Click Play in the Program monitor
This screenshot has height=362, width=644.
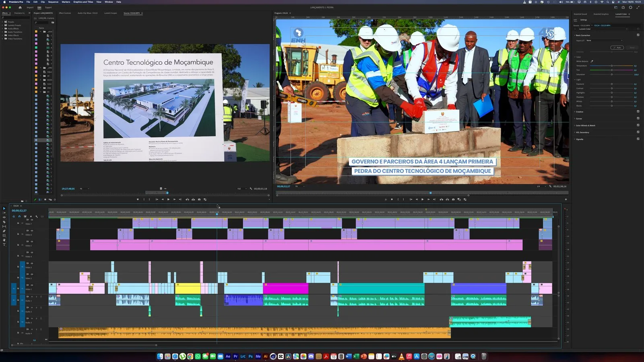422,200
